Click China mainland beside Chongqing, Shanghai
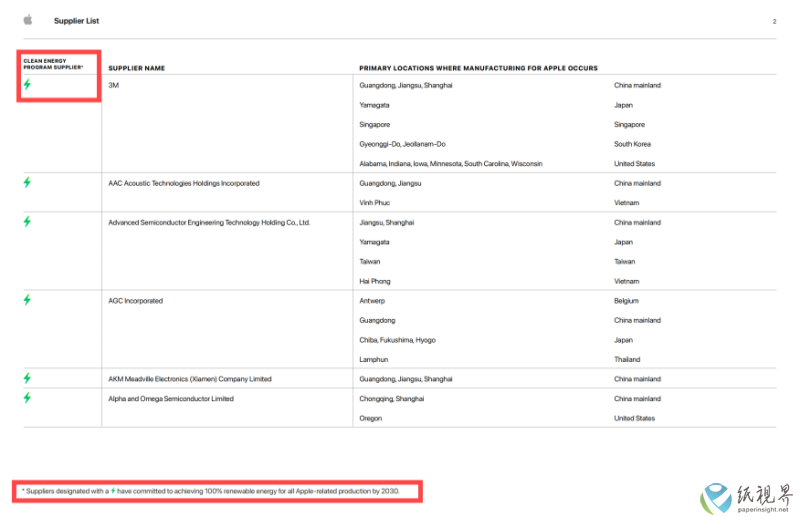 click(x=637, y=399)
